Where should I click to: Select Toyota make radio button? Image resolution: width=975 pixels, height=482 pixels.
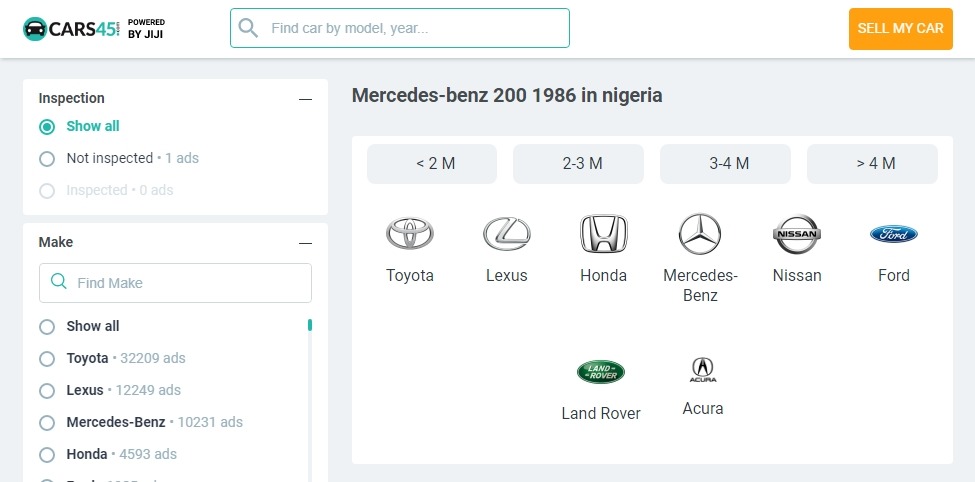(x=47, y=359)
